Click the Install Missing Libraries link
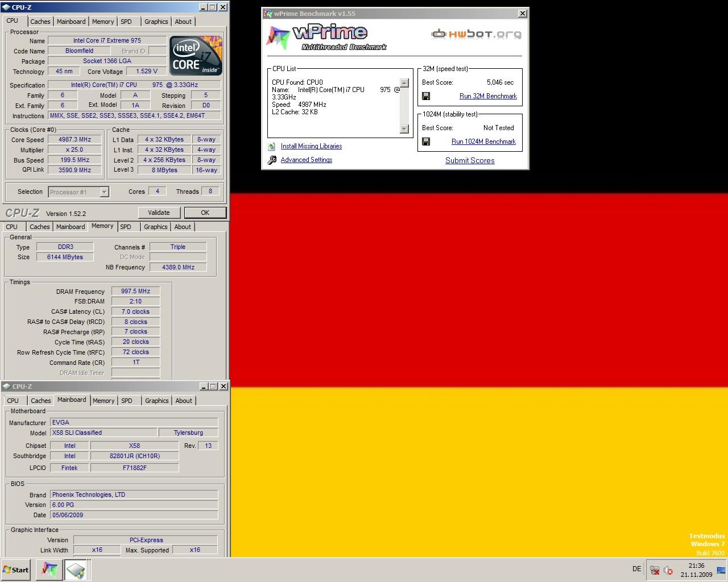This screenshot has width=728, height=582. click(311, 146)
